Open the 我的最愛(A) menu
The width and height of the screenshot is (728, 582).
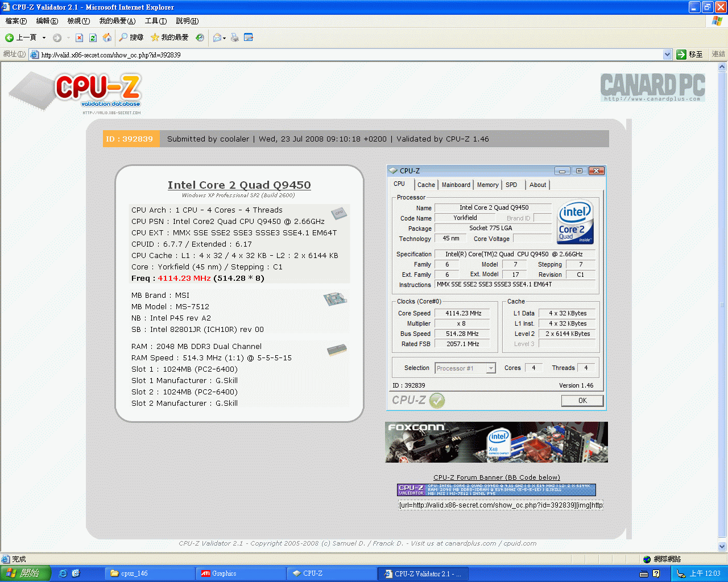point(117,21)
